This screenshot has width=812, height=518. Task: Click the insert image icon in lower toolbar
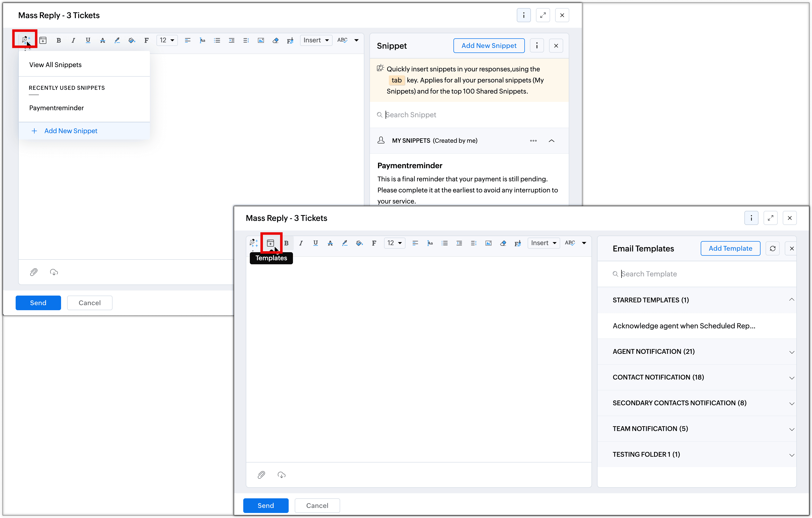pyautogui.click(x=488, y=243)
